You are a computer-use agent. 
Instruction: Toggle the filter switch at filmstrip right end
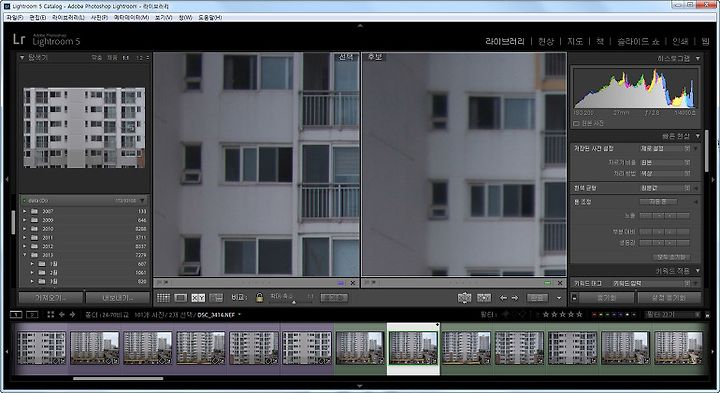click(x=707, y=315)
